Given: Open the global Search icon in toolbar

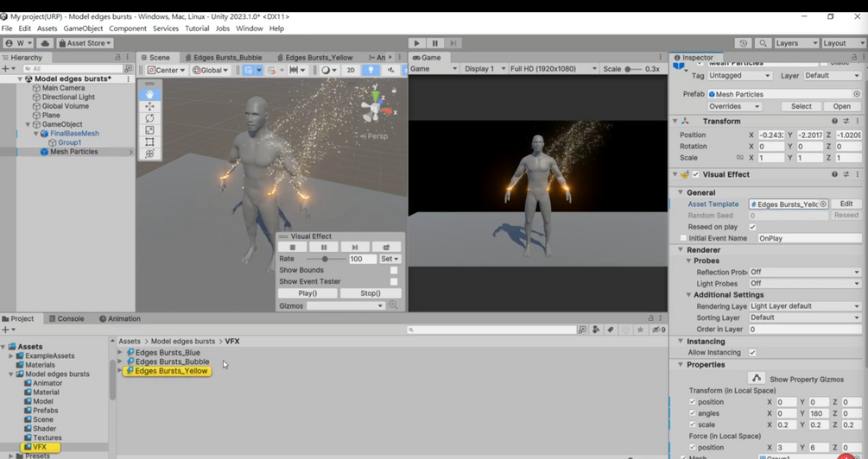Looking at the screenshot, I should pyautogui.click(x=763, y=43).
